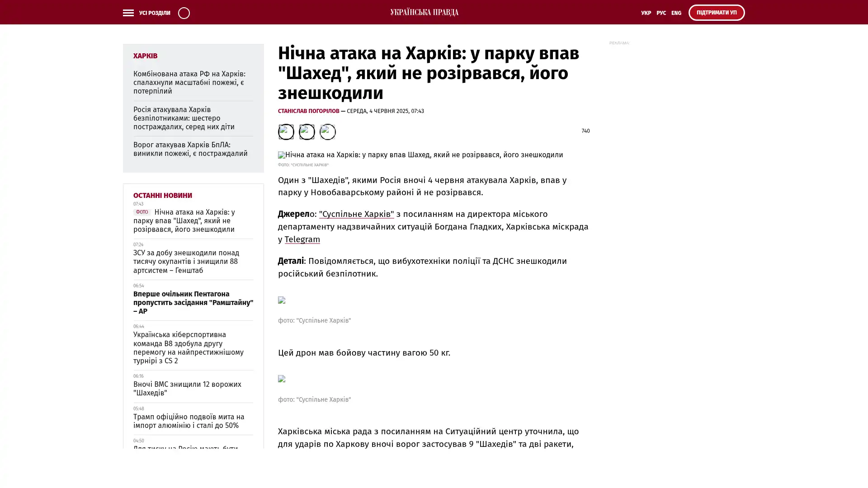Open the first broken photo in article
The image size is (868, 488).
(282, 300)
